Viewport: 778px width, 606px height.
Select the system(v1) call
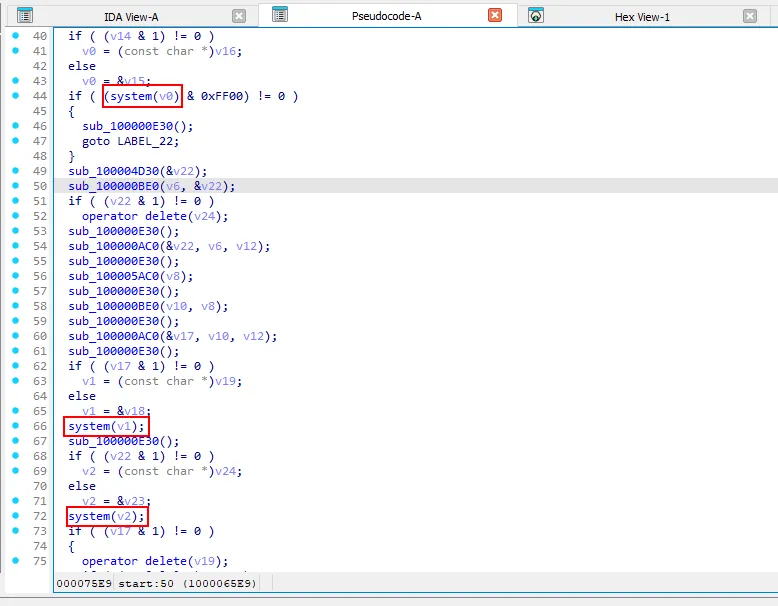(x=105, y=426)
